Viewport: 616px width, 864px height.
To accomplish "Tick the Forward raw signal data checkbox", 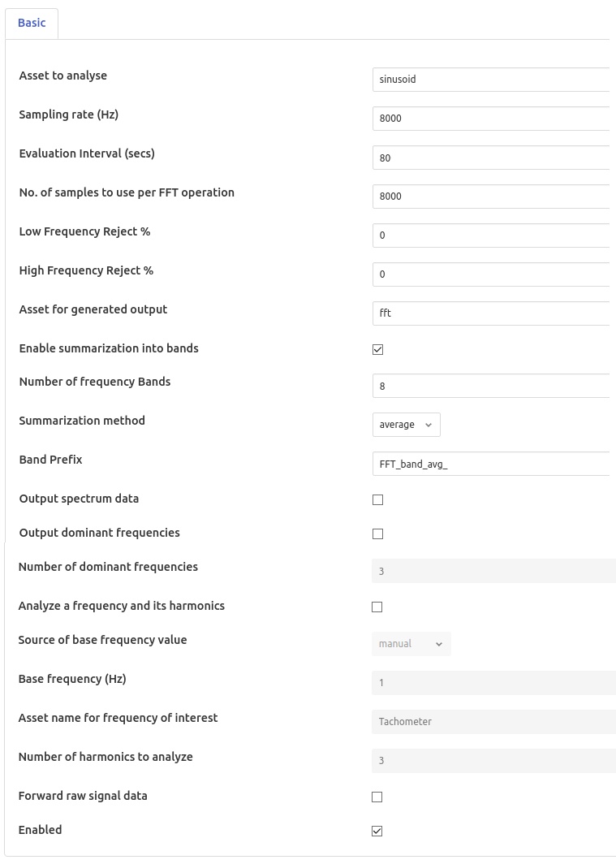I will [x=377, y=797].
